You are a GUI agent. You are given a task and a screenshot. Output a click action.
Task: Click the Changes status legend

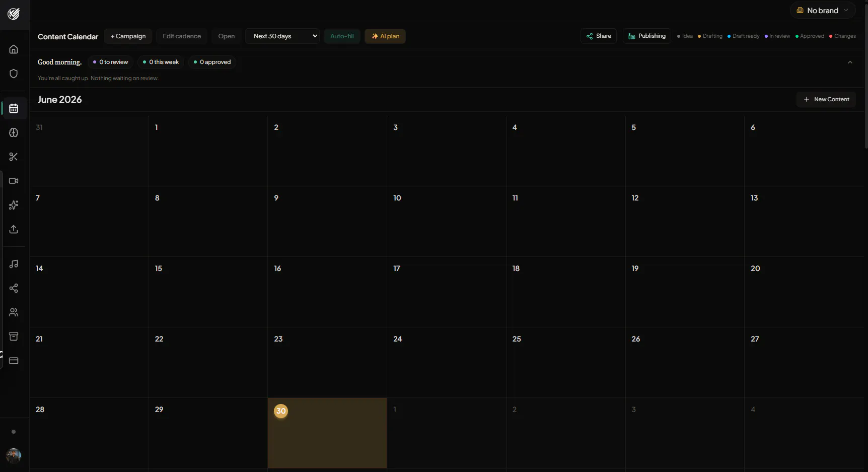click(842, 36)
